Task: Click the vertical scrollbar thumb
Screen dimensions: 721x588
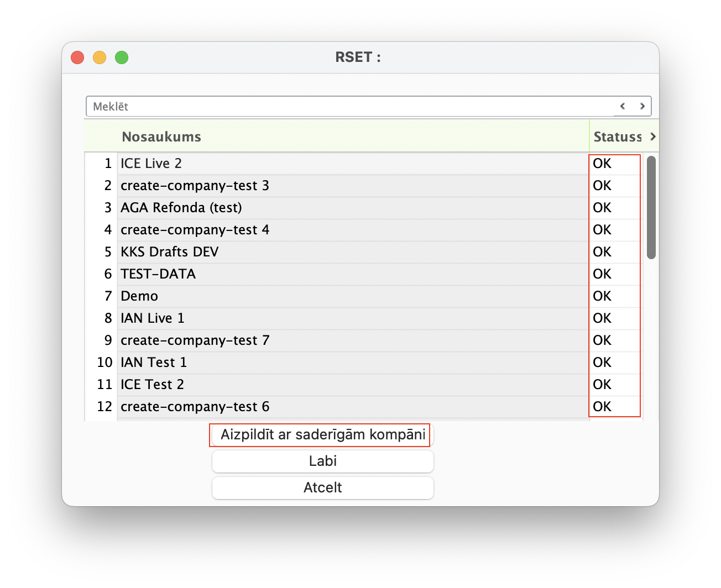Action: (x=651, y=207)
